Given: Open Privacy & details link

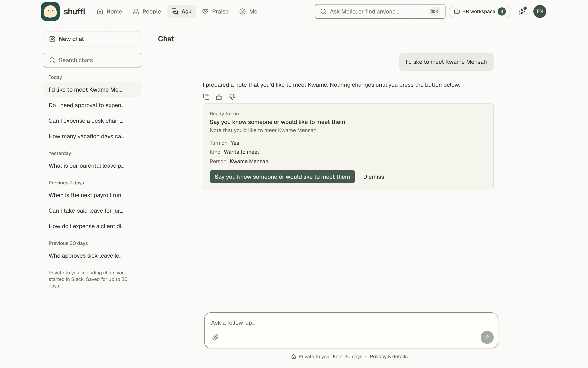Looking at the screenshot, I should tap(389, 357).
